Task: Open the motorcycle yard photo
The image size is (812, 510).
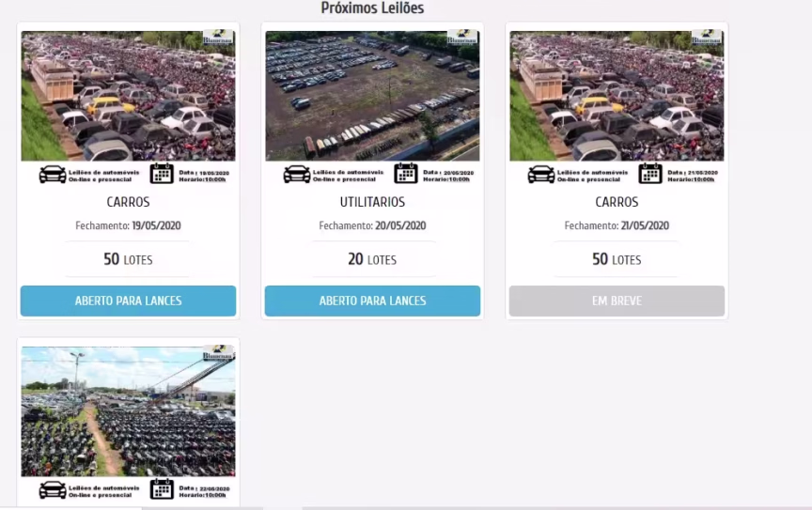Action: 128,411
